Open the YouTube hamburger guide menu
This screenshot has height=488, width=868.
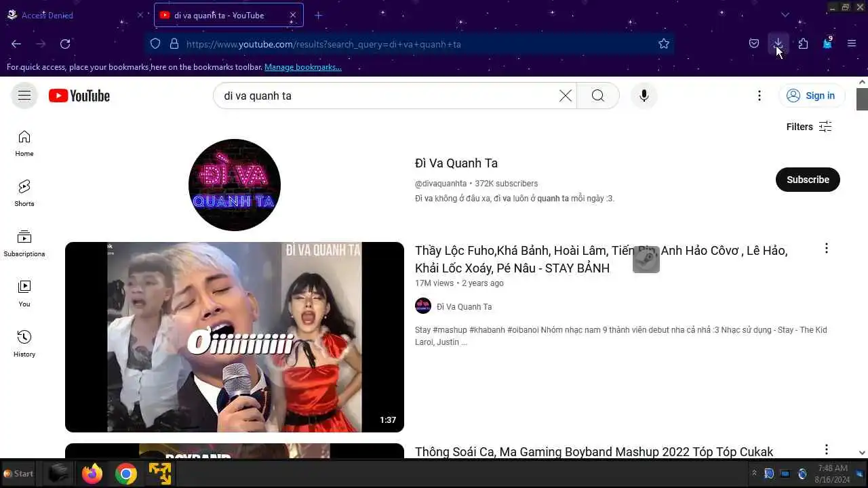click(x=24, y=96)
